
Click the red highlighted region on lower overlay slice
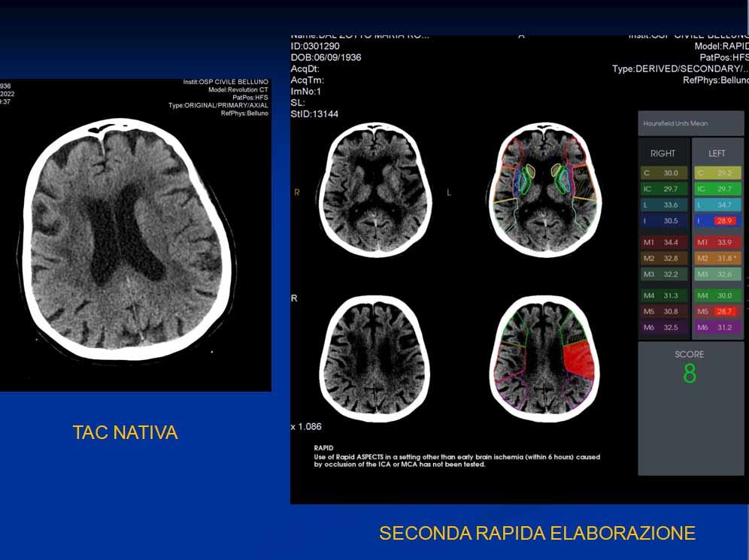point(578,362)
